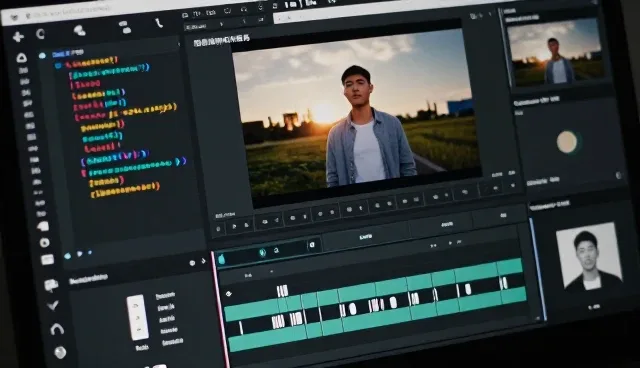Click the pink playhead line on the timeline

[x=220, y=310]
